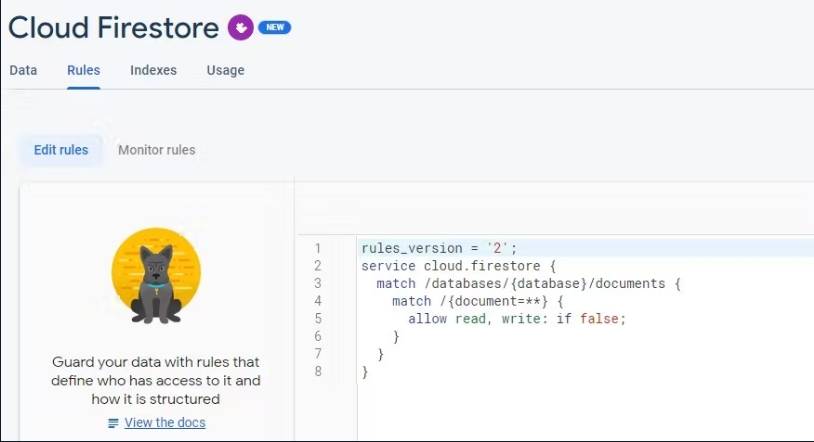This screenshot has width=814, height=442.
Task: Open the Monitor rules tab
Action: 157,150
